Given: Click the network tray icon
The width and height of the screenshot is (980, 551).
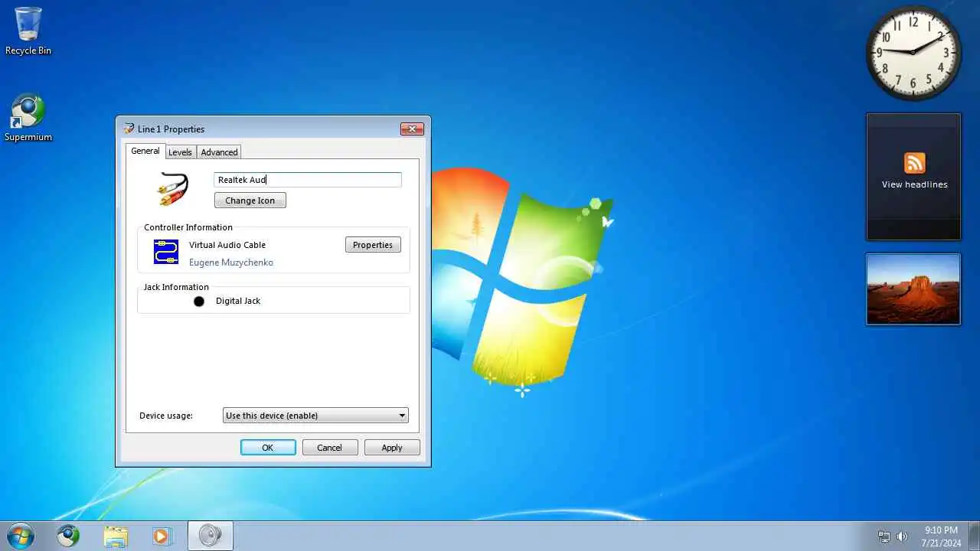Looking at the screenshot, I should coord(884,536).
